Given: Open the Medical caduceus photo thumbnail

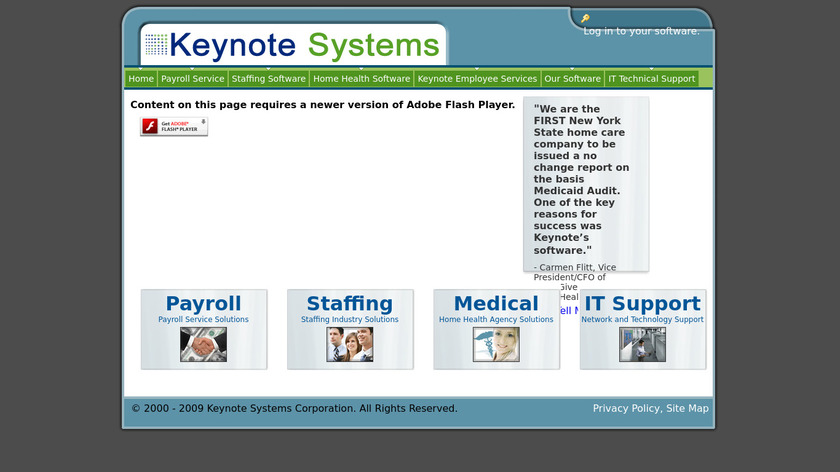Looking at the screenshot, I should [496, 344].
